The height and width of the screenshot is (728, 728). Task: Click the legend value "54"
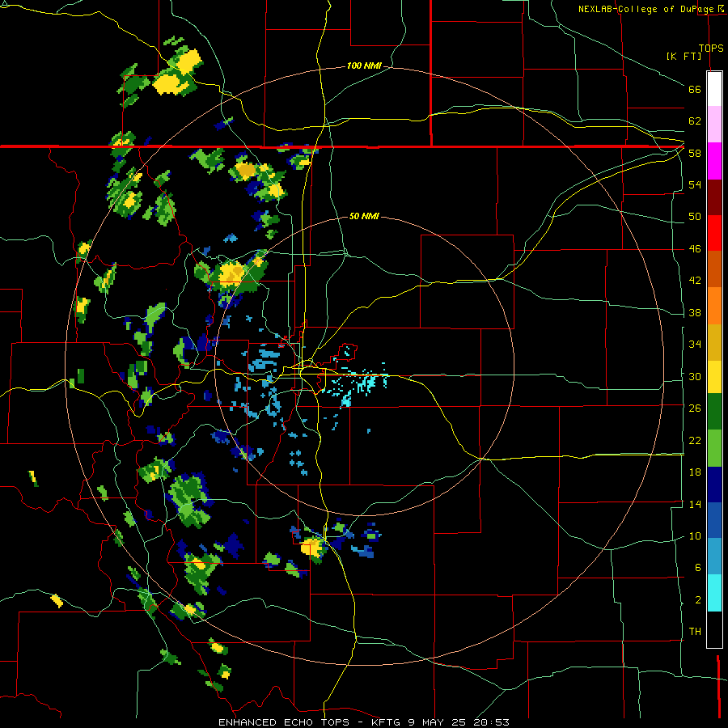point(695,184)
